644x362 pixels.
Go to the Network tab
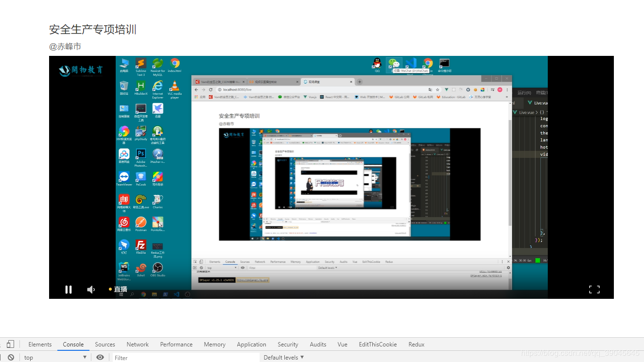coord(138,344)
